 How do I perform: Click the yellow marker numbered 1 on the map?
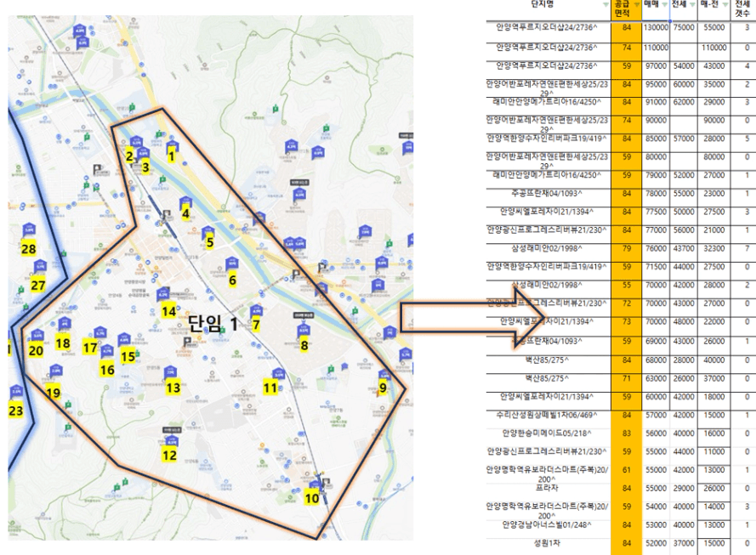[171, 156]
